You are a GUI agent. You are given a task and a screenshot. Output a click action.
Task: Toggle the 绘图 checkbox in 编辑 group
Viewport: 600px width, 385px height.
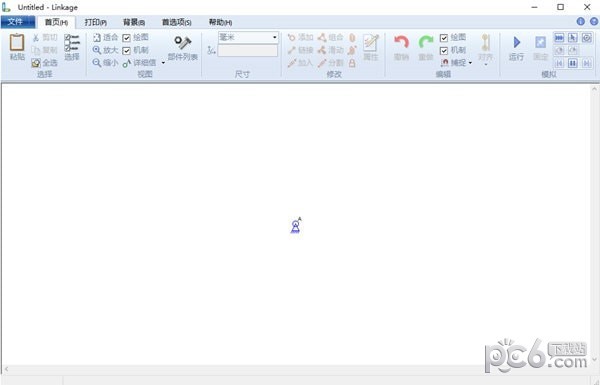[444, 38]
